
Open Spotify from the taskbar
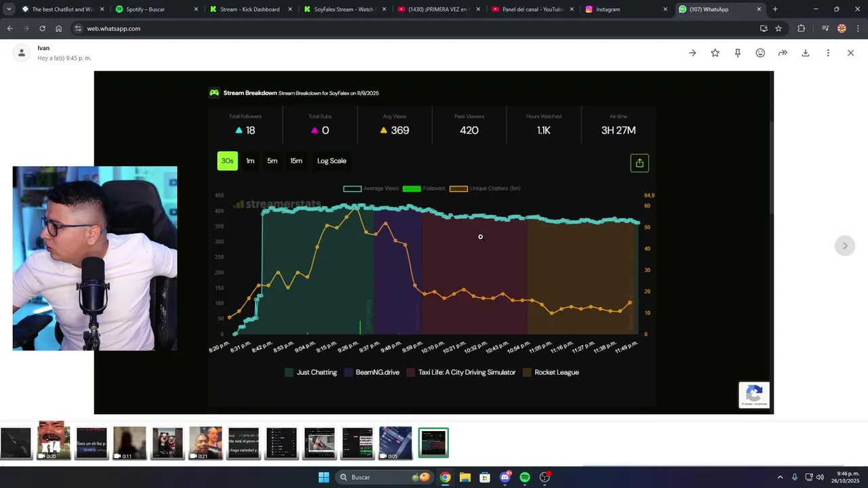[x=525, y=477]
